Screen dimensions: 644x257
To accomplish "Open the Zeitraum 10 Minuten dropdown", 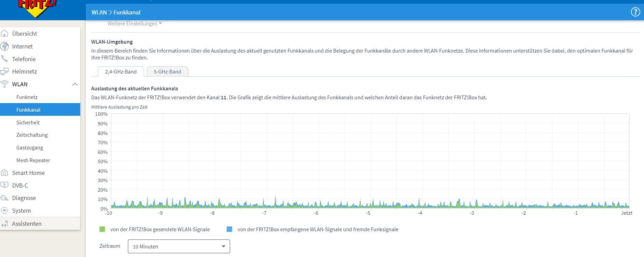I will [x=179, y=246].
